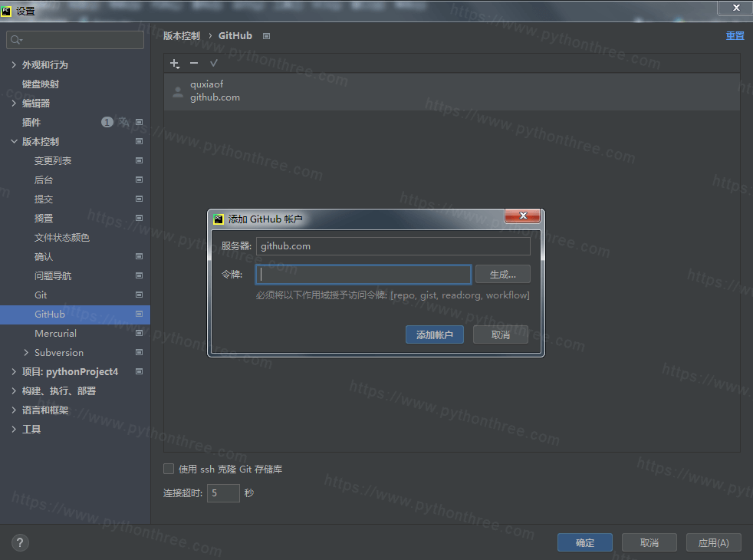Click the project icon on 确认 row
Image resolution: width=753 pixels, height=560 pixels.
point(140,256)
